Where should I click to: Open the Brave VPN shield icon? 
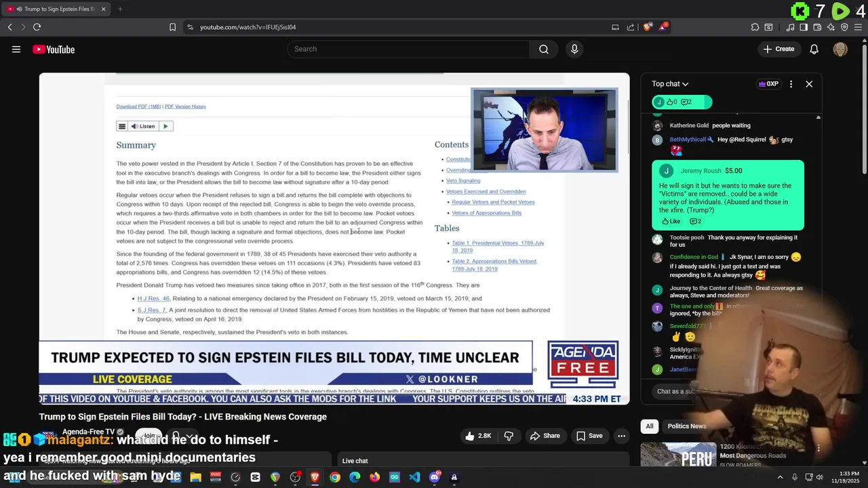pyautogui.click(x=844, y=27)
